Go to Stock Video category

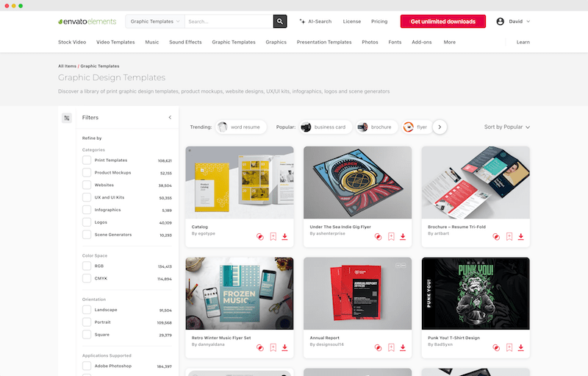coord(72,42)
